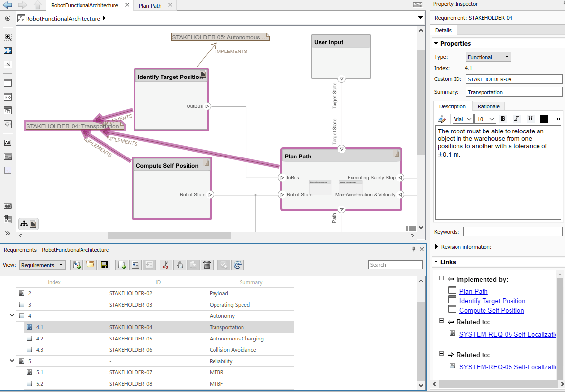Click the Fit to View icon
Viewport: 565px width, 392px height.
click(7, 50)
